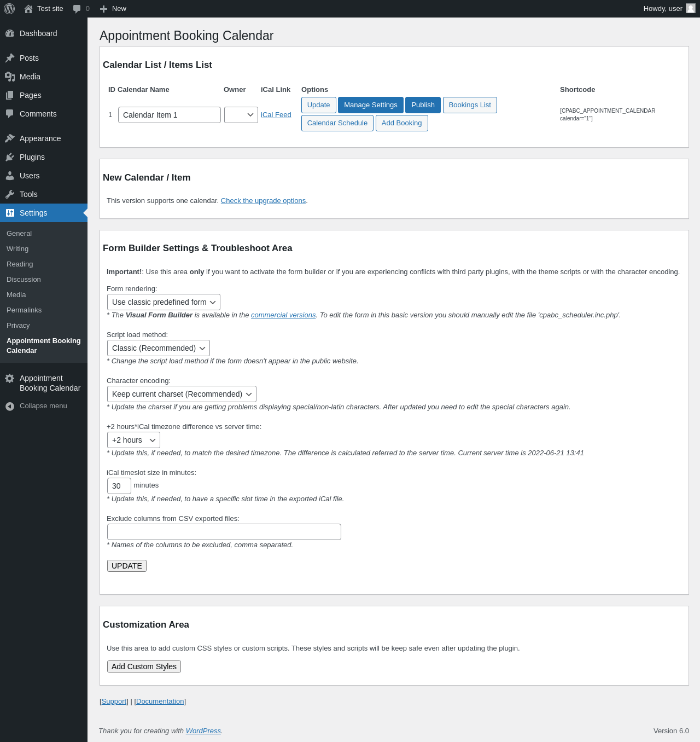
Task: Open the Character encoding dropdown
Action: tap(182, 394)
